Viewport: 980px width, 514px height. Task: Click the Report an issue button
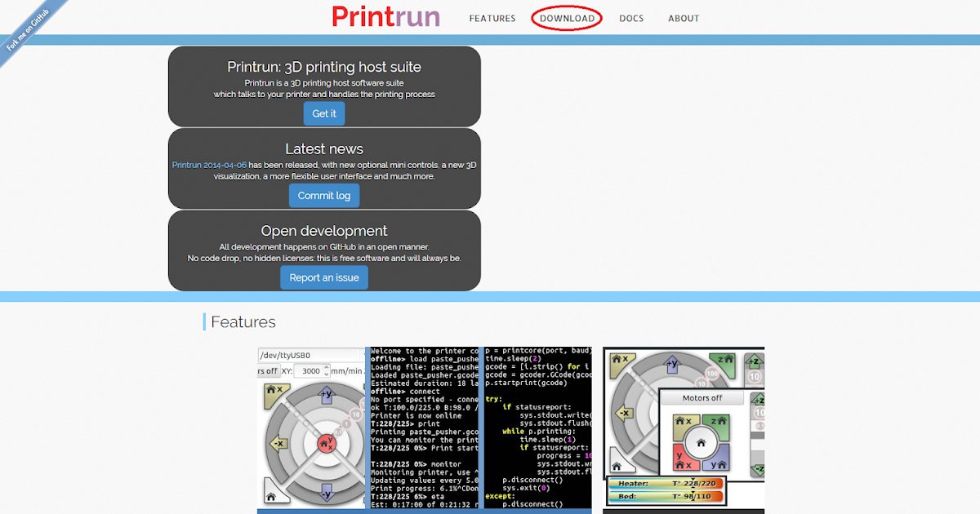[324, 277]
